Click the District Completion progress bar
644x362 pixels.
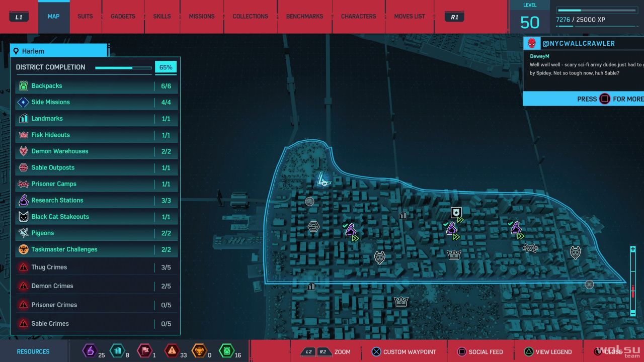pyautogui.click(x=123, y=68)
